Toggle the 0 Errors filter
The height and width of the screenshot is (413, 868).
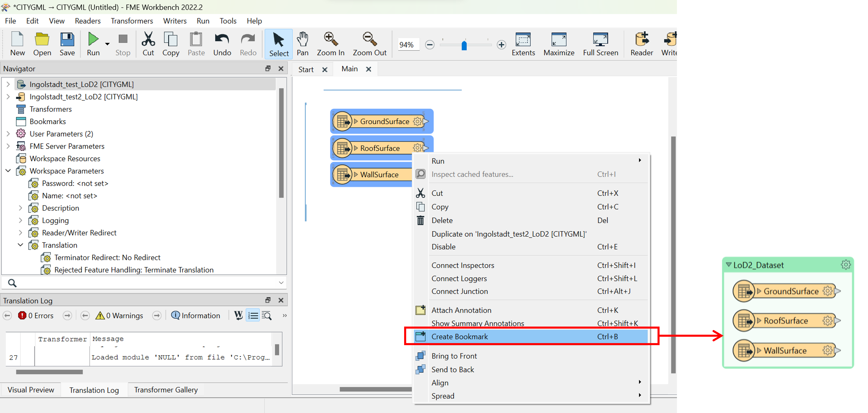tap(36, 316)
